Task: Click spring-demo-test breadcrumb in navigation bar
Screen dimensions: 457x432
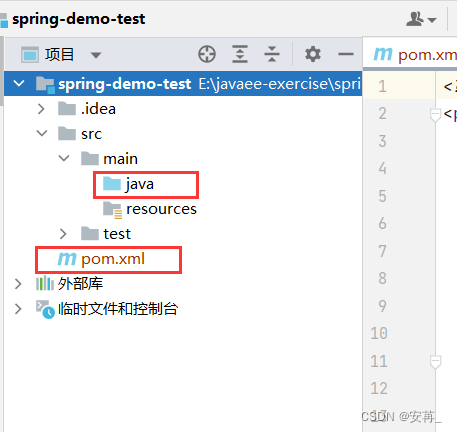Action: 79,19
